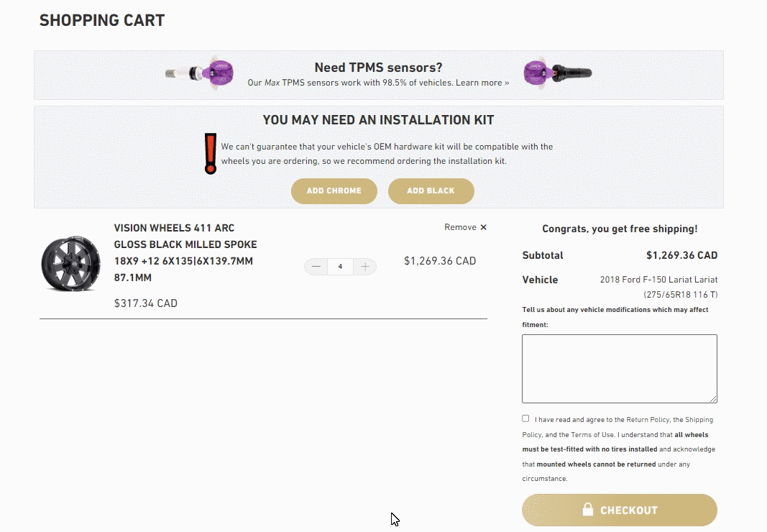The image size is (767, 532).
Task: Click 'Congrats, you get free shipping!' message
Action: pyautogui.click(x=620, y=229)
